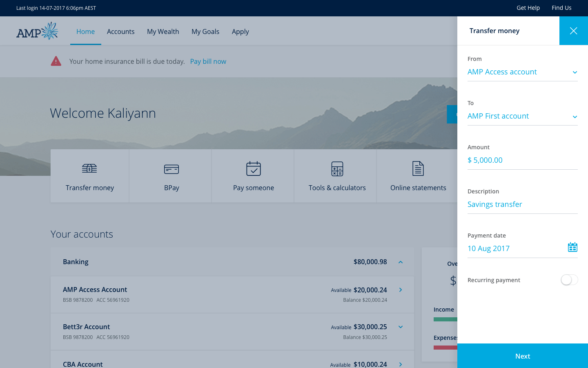Click the green Income progress bar
The image size is (588, 368).
pyautogui.click(x=445, y=319)
